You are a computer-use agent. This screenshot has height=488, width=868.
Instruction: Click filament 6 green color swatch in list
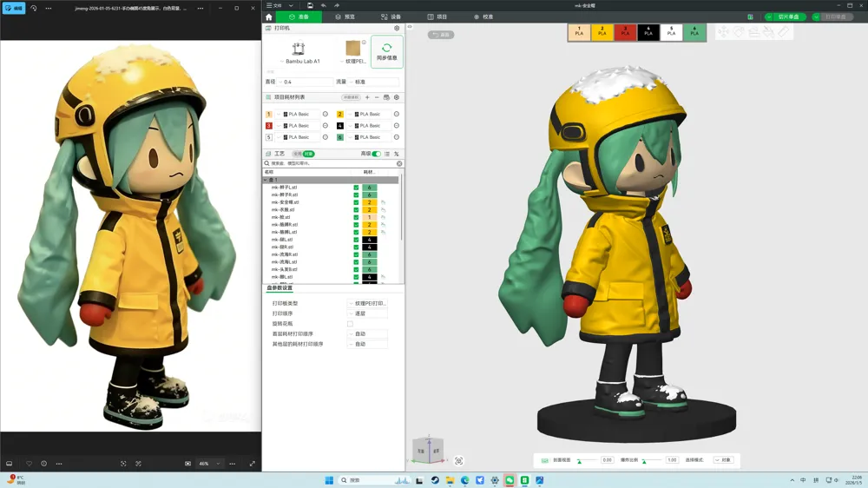(340, 137)
